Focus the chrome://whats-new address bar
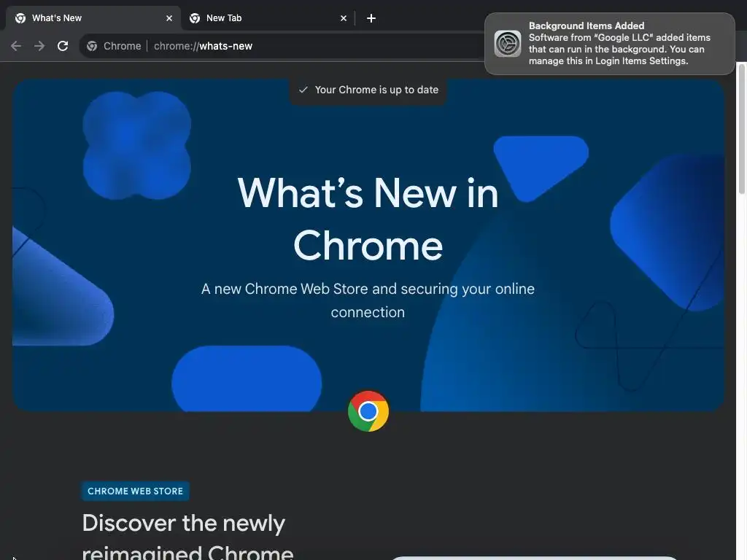The width and height of the screenshot is (747, 560). (203, 46)
